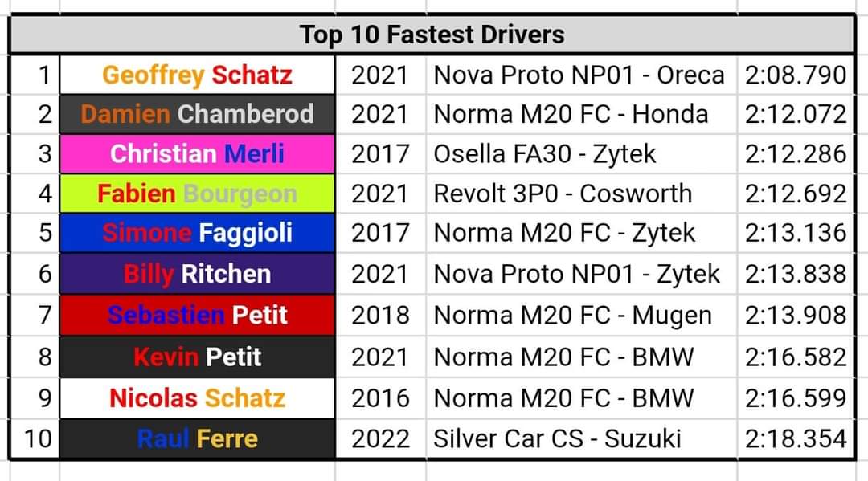Select the Raul Ferre driver cell
868x481 pixels.
point(197,438)
